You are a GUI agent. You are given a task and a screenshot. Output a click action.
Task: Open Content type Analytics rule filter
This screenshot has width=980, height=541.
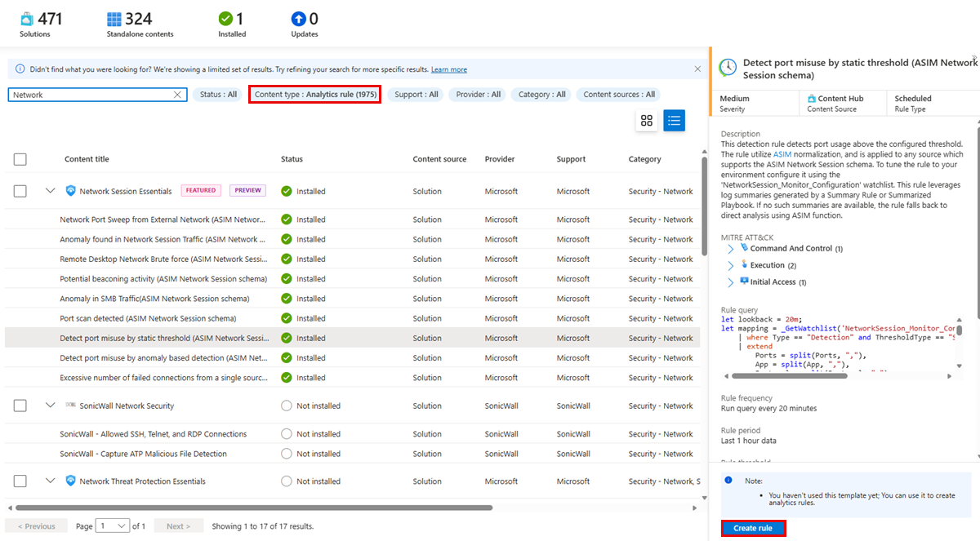[315, 95]
